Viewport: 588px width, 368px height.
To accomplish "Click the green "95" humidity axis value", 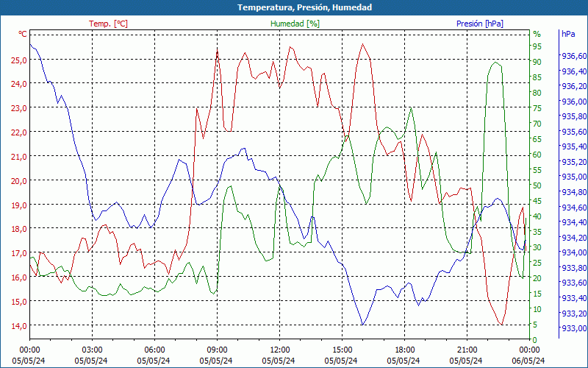I will click(x=537, y=46).
